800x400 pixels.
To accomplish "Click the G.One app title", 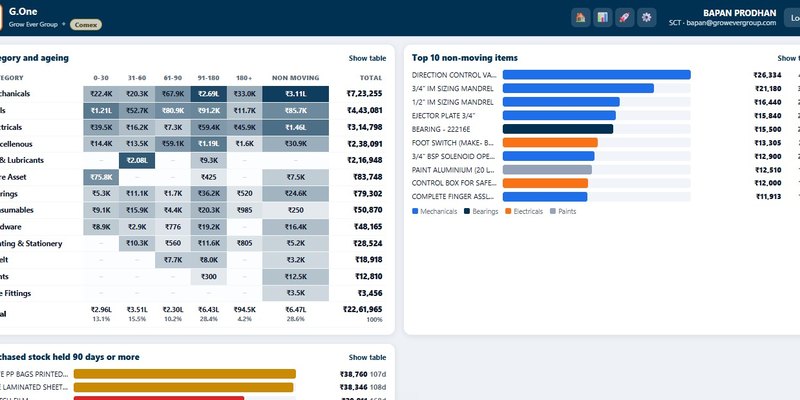I will [23, 11].
